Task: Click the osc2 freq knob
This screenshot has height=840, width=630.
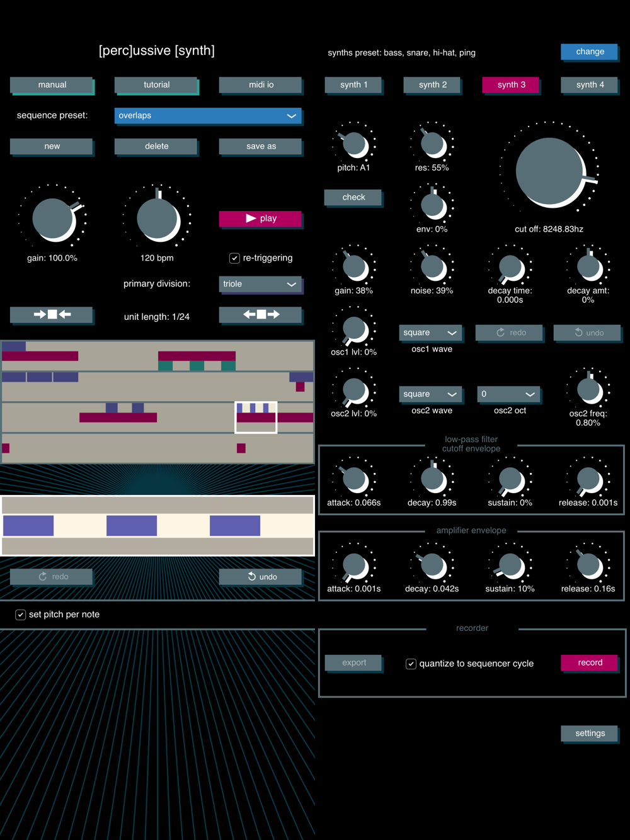Action: (x=589, y=390)
